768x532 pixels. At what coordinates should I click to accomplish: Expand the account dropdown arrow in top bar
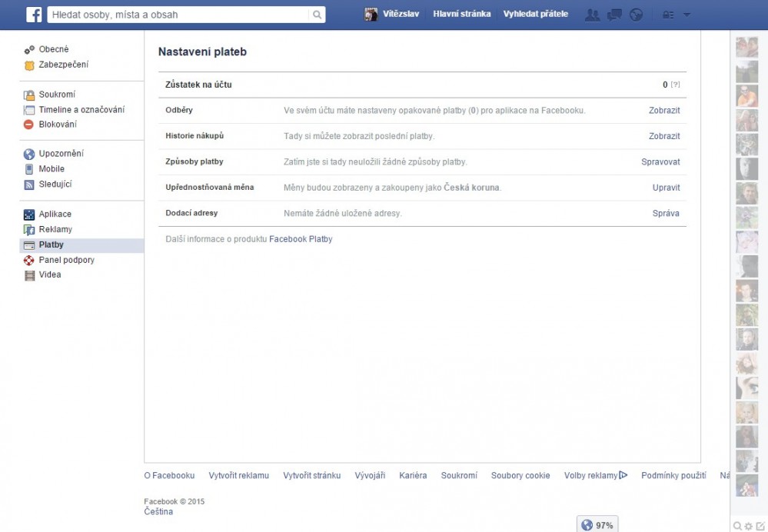687,15
